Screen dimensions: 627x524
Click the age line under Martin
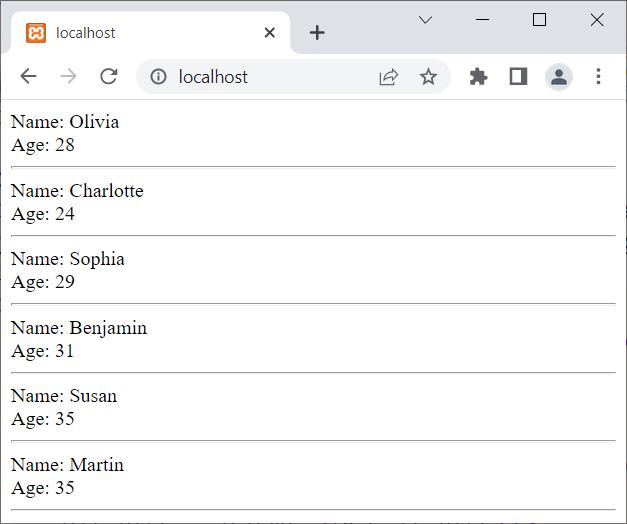click(43, 488)
